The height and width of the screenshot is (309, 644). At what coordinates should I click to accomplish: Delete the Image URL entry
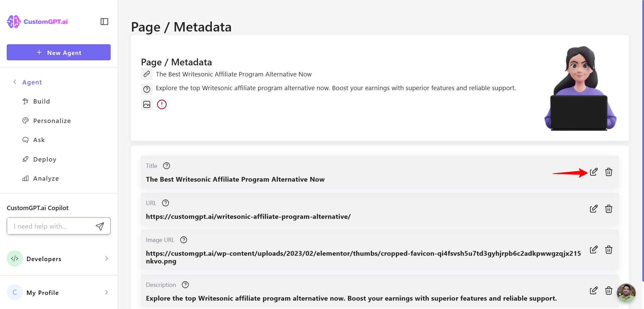pos(609,250)
